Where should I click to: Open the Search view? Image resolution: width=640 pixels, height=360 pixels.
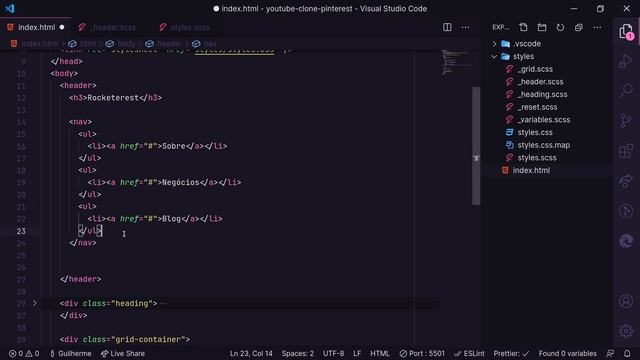[x=626, y=90]
